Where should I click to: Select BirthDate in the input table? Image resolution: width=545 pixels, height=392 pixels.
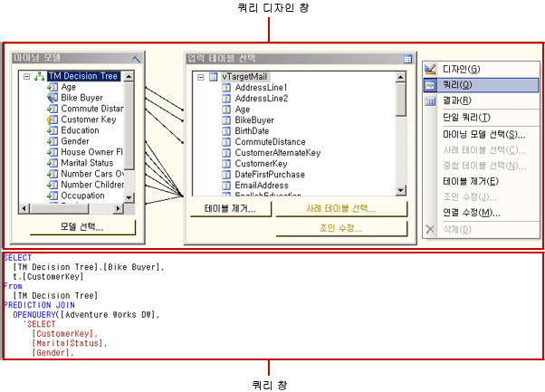252,131
